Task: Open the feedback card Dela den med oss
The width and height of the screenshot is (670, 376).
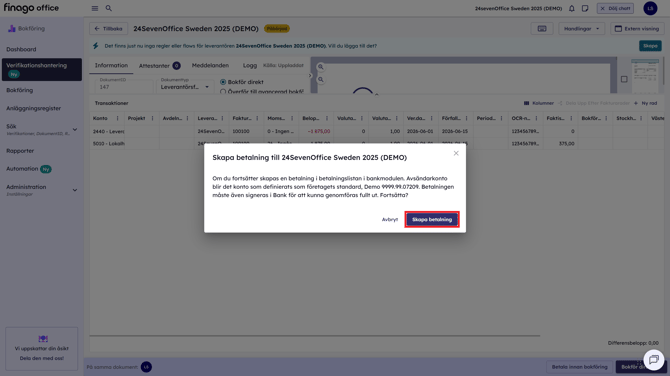Action: 41,349
